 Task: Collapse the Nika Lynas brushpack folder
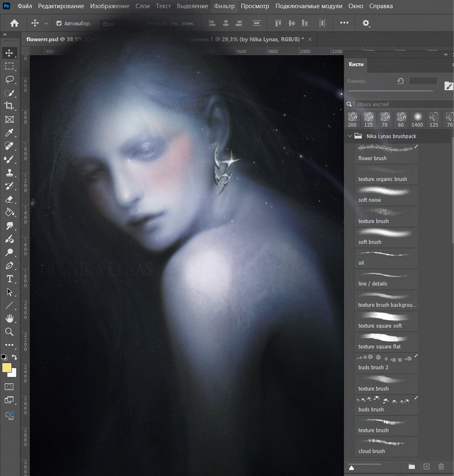click(x=350, y=136)
